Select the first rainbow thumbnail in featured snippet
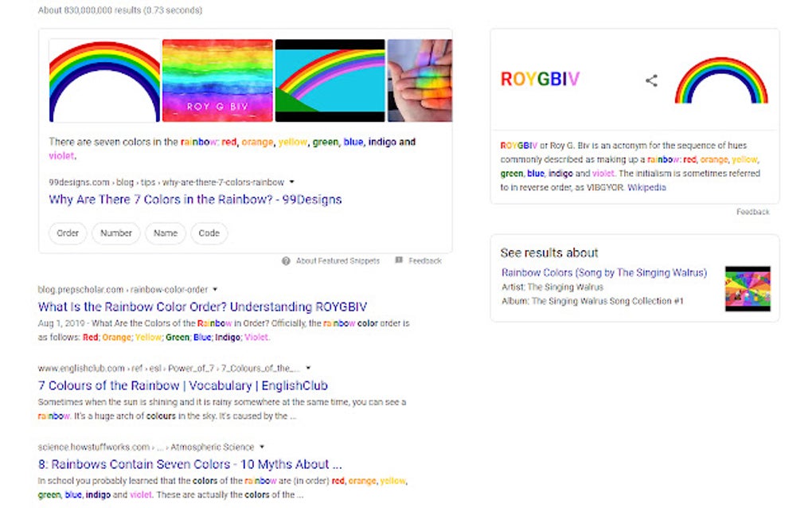The width and height of the screenshot is (812, 508). tap(103, 80)
